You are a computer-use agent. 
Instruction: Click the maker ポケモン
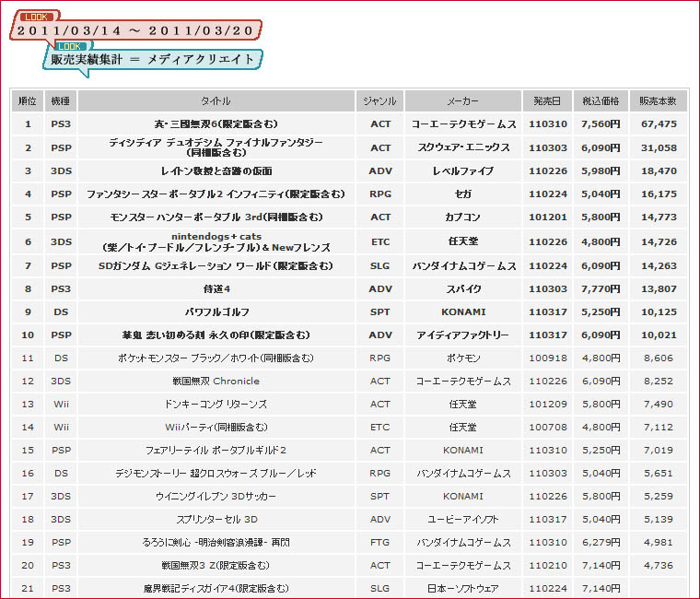point(463,358)
